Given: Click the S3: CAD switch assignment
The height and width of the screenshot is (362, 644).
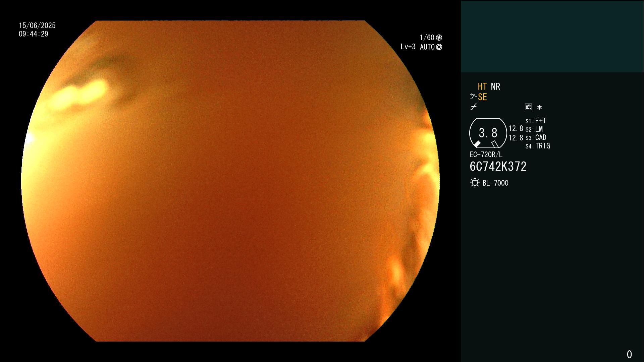Looking at the screenshot, I should tap(536, 137).
